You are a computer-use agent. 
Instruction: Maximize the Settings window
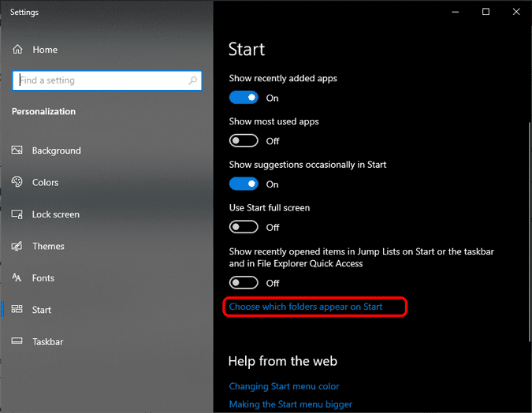[485, 12]
